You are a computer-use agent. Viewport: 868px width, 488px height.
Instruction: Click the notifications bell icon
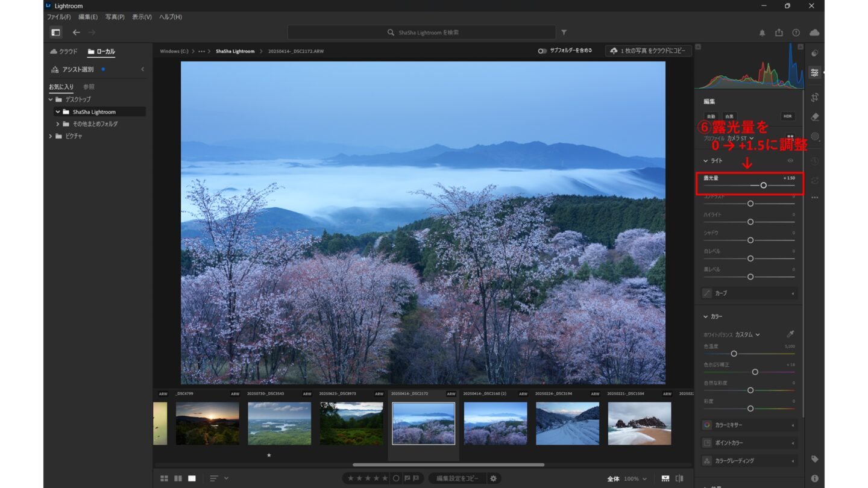coord(763,33)
